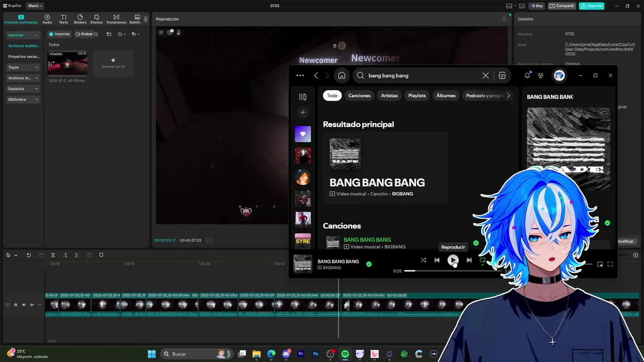Expand the Tuyos sidebar section
This screenshot has height=362, width=644.
23,67
